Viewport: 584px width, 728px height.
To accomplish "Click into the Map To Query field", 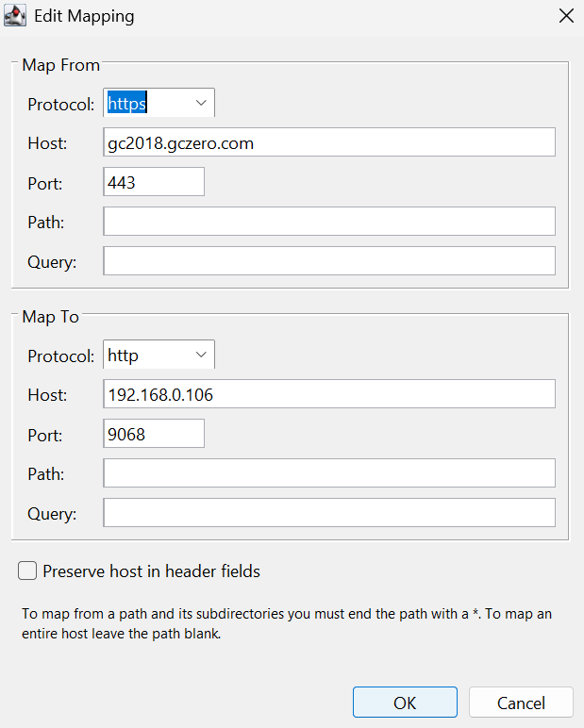I will (328, 513).
